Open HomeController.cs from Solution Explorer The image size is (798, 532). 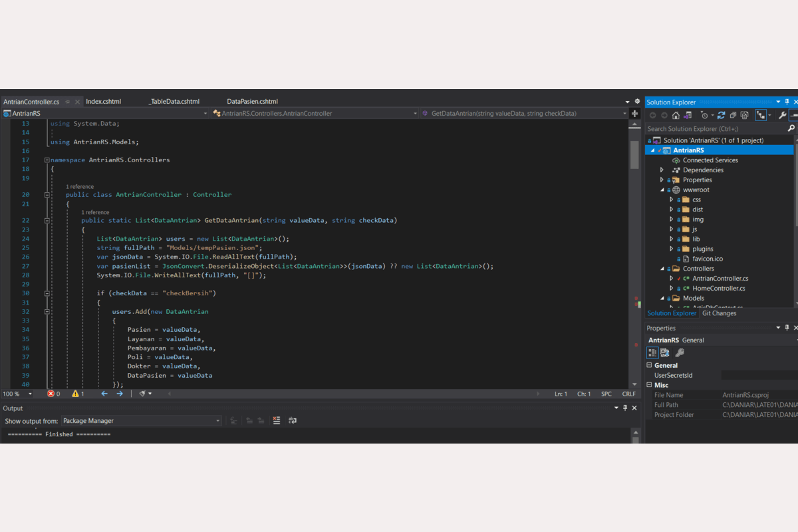tap(718, 289)
